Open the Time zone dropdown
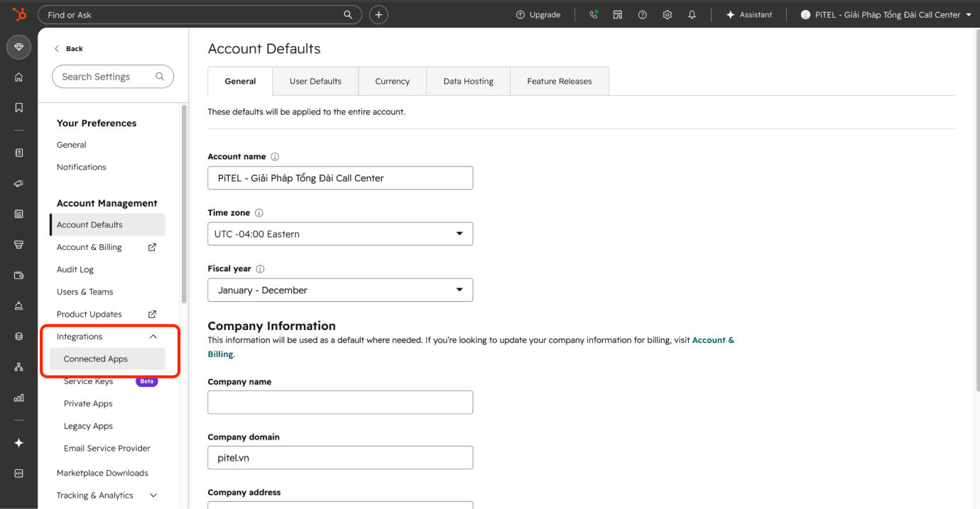This screenshot has height=509, width=980. pyautogui.click(x=340, y=234)
